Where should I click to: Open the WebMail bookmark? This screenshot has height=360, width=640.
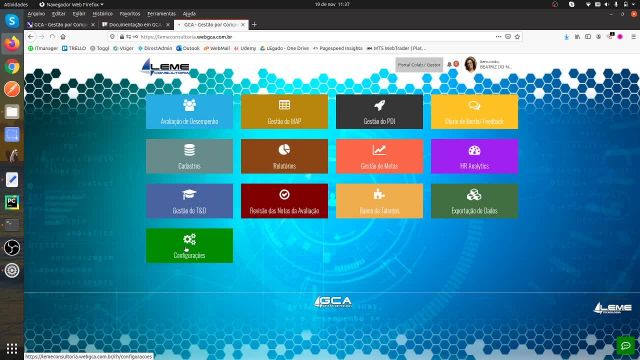coord(217,48)
